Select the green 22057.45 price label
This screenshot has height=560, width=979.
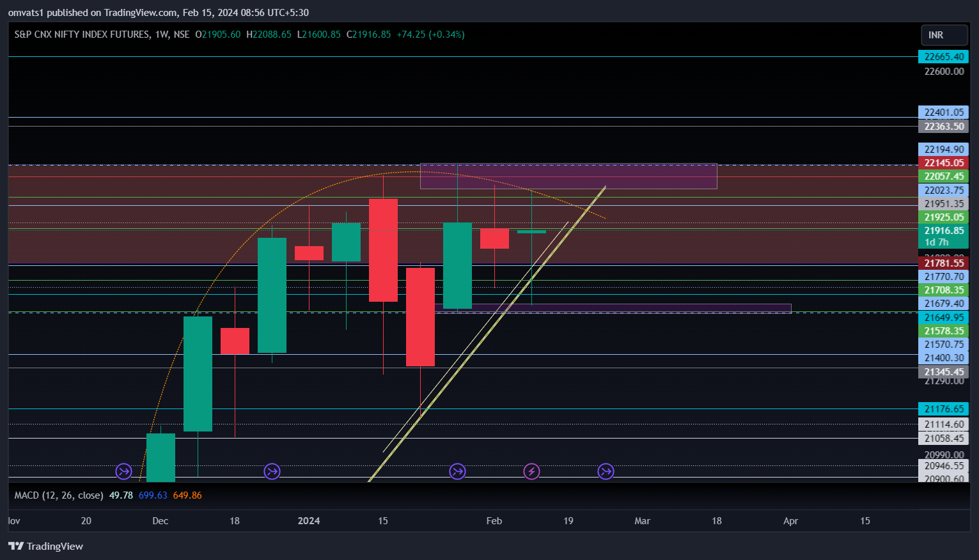[x=944, y=176]
